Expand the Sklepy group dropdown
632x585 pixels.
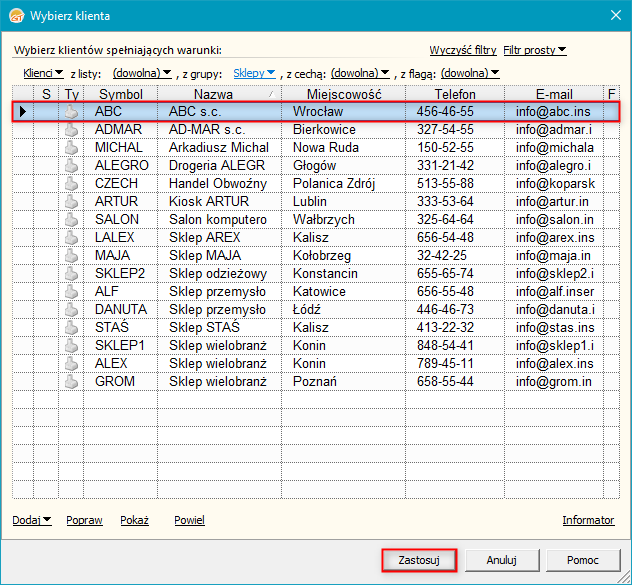[254, 73]
